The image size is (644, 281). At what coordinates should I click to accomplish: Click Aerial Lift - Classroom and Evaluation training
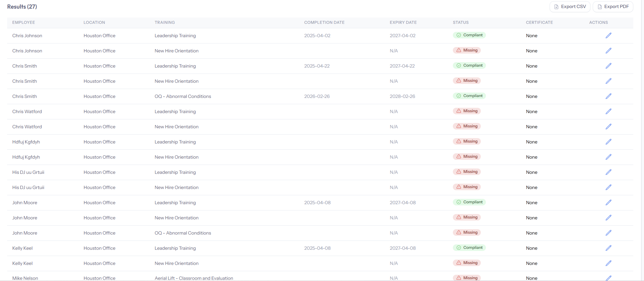tap(194, 278)
